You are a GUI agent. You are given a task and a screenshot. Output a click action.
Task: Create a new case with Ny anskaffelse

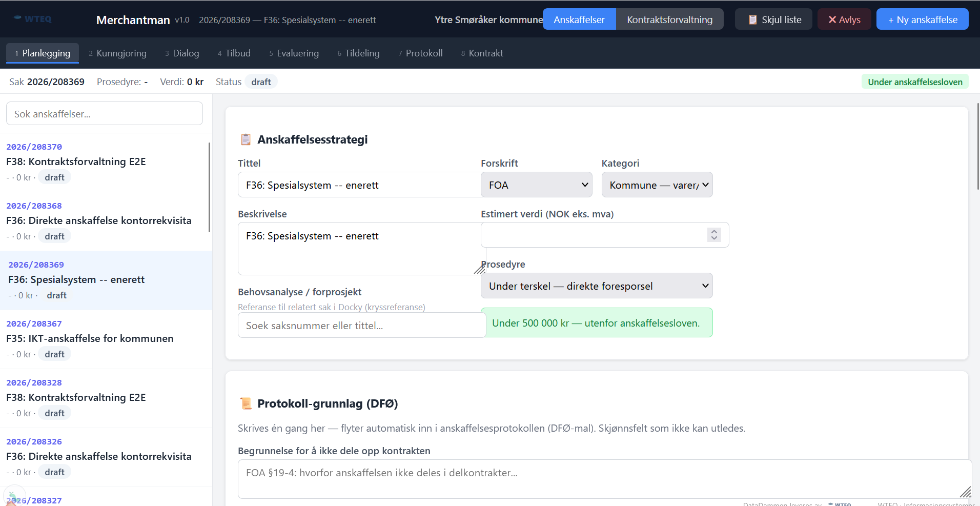click(x=922, y=19)
